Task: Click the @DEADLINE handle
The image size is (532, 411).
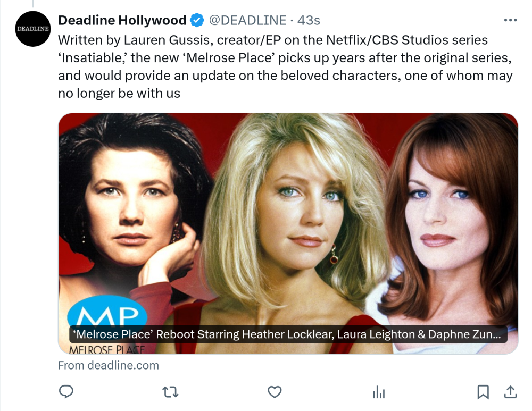Action: (x=247, y=20)
